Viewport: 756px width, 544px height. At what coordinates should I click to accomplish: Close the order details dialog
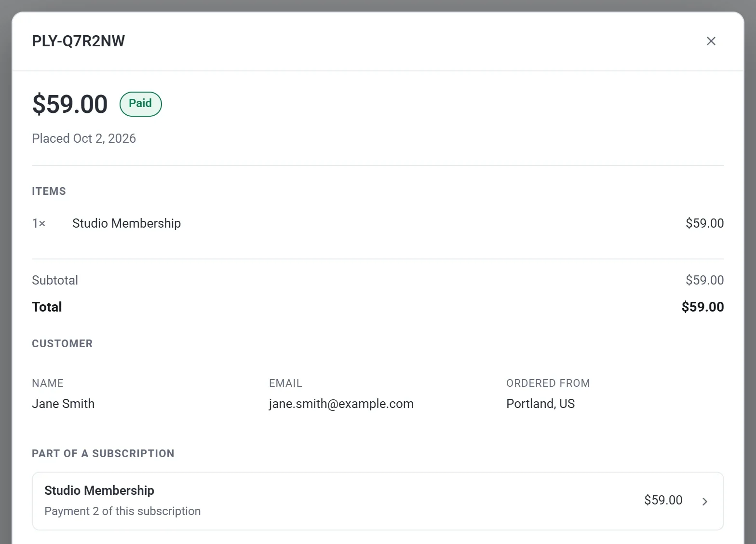point(711,41)
